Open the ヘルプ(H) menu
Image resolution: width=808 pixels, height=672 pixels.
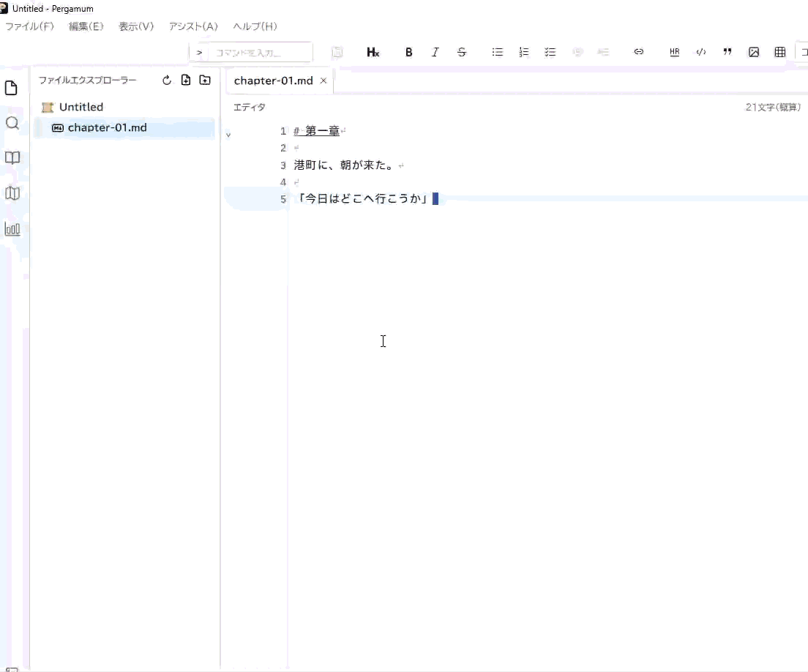(255, 26)
